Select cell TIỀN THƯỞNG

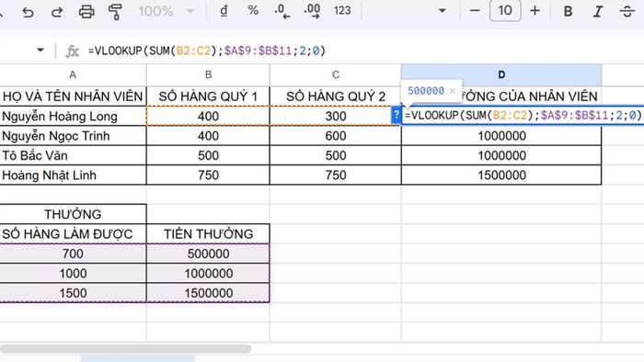click(208, 233)
